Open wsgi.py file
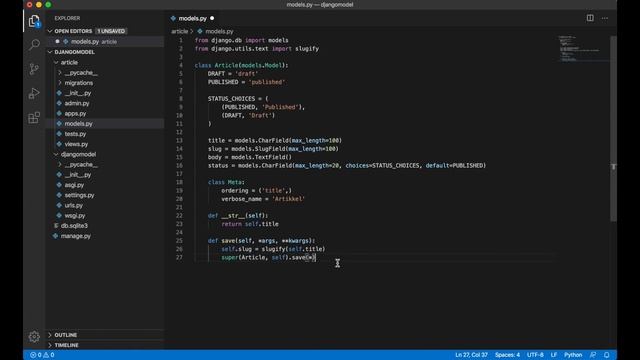Screen dimensions: 640x360 point(75,216)
